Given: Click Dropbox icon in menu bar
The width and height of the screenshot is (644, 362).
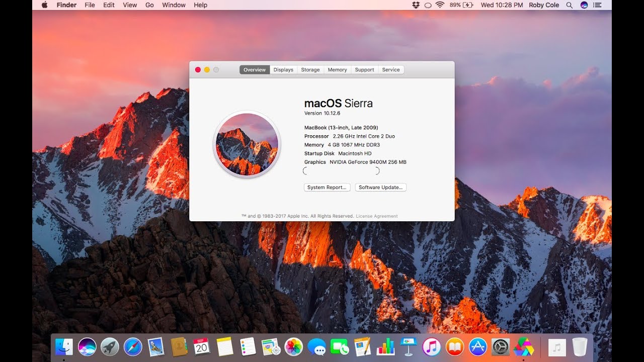Looking at the screenshot, I should [416, 5].
